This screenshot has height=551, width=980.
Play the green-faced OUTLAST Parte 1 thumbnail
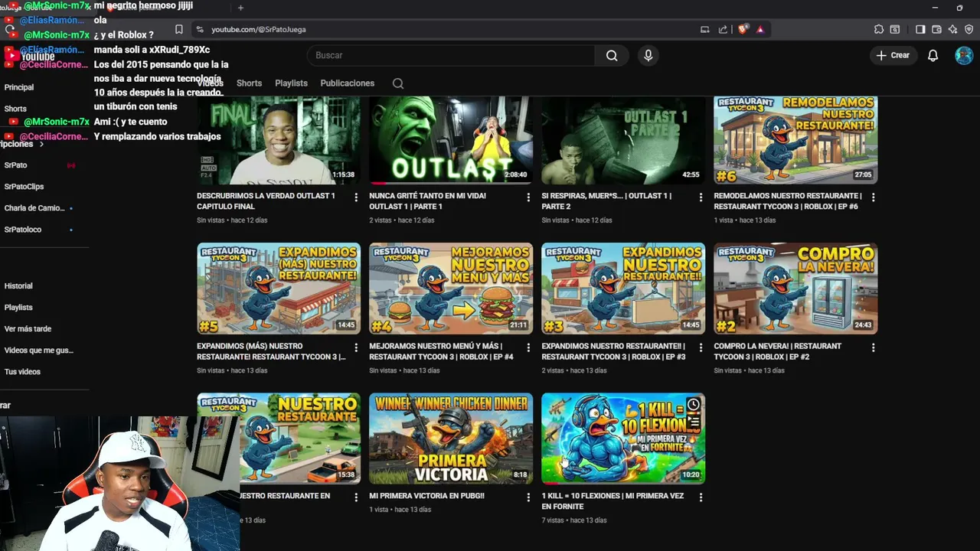click(x=451, y=140)
